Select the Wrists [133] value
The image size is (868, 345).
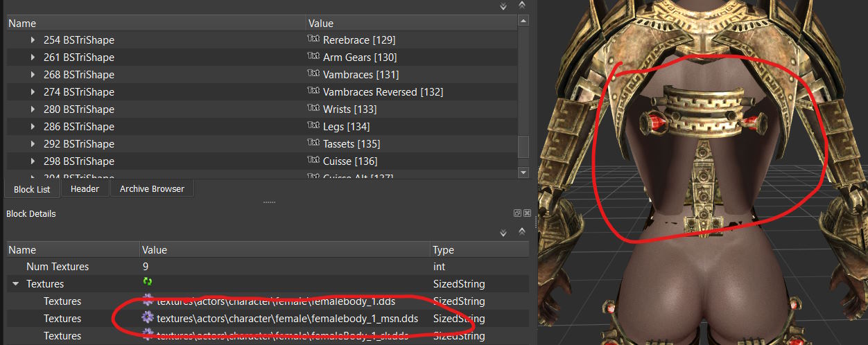(x=349, y=109)
